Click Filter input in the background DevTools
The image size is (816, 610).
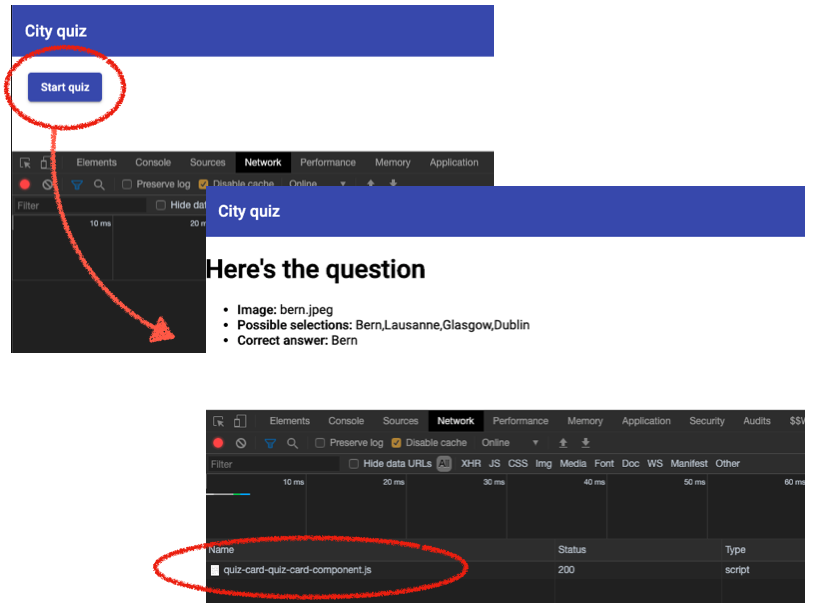tap(81, 206)
